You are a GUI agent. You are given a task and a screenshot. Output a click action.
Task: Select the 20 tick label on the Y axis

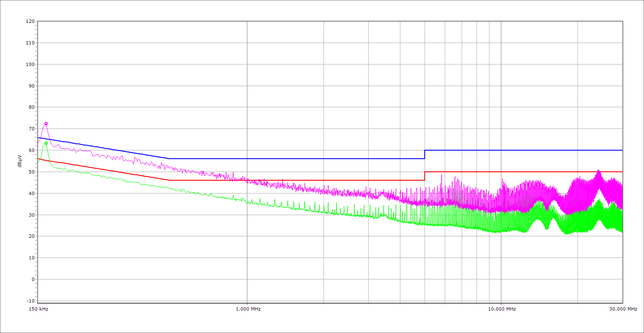(31, 236)
